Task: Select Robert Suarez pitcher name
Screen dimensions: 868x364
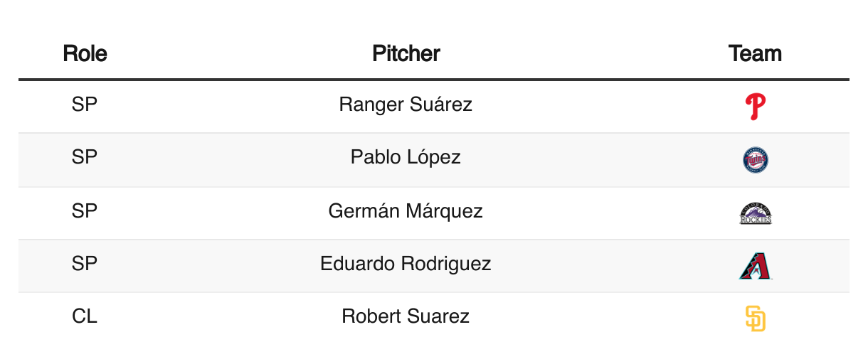Action: pos(406,316)
